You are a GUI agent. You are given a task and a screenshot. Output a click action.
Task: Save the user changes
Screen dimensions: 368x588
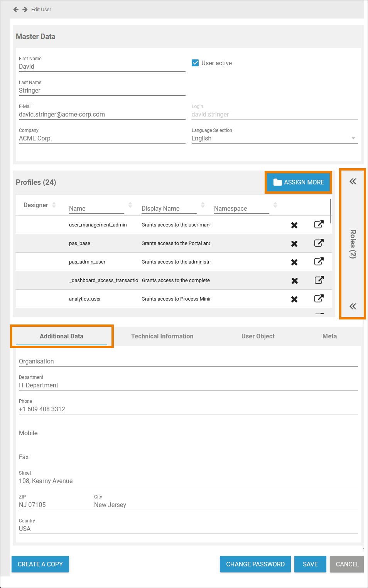point(310,564)
